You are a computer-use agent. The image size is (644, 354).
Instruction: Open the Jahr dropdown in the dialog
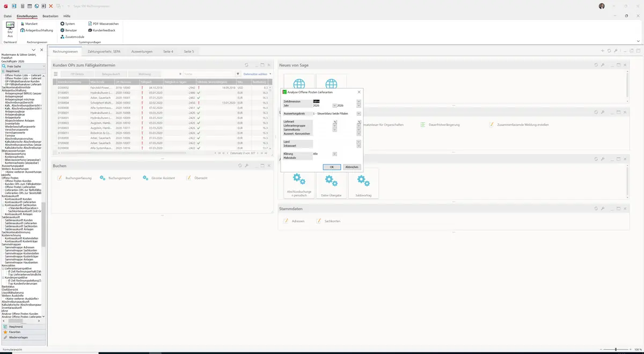coord(334,106)
